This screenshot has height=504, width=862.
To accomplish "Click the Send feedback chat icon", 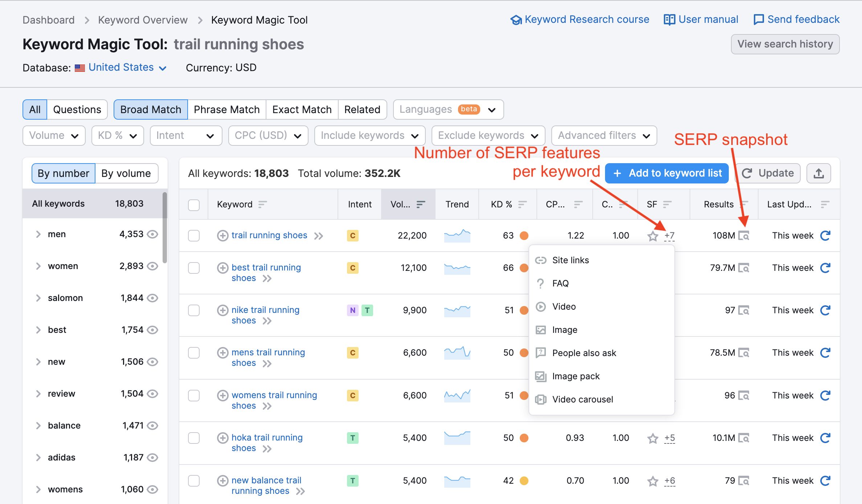I will pyautogui.click(x=759, y=19).
